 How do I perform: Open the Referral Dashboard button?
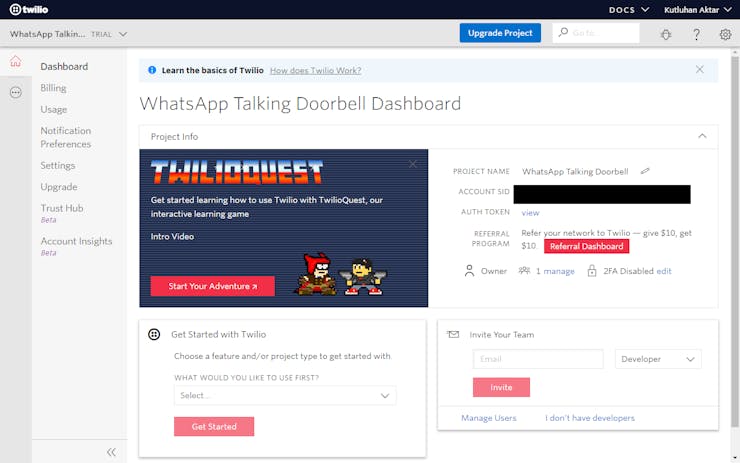click(x=587, y=246)
